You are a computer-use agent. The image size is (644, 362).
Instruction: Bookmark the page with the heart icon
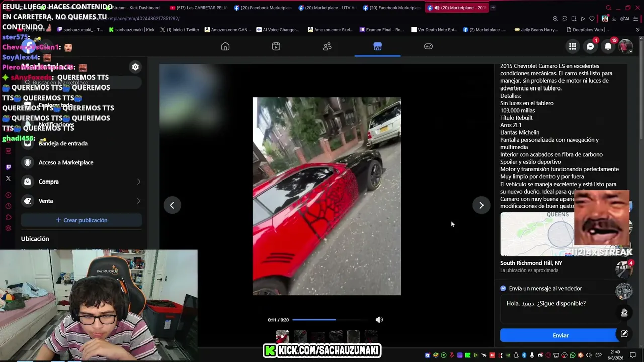click(592, 19)
